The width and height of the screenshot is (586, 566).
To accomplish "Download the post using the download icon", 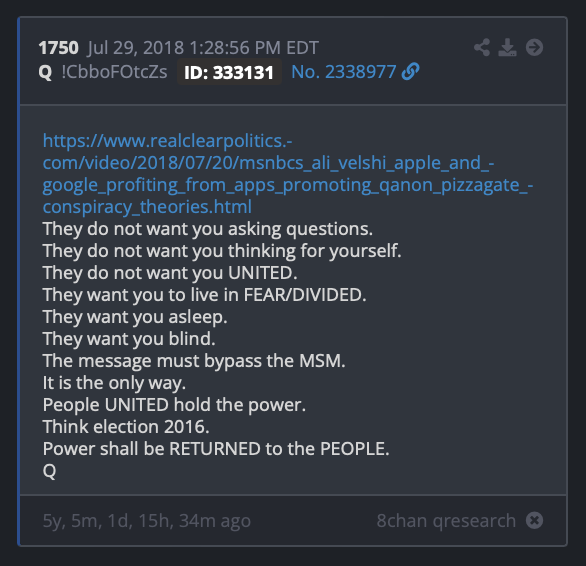I will point(507,47).
